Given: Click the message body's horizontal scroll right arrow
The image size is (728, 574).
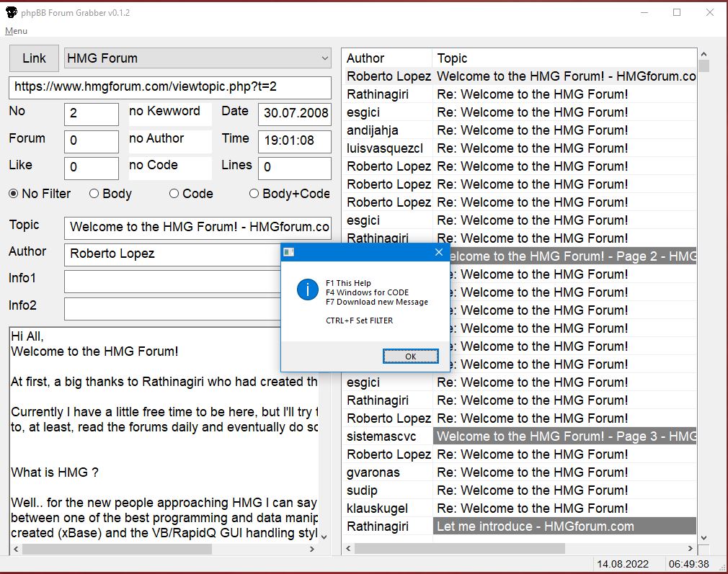Looking at the screenshot, I should 311,549.
